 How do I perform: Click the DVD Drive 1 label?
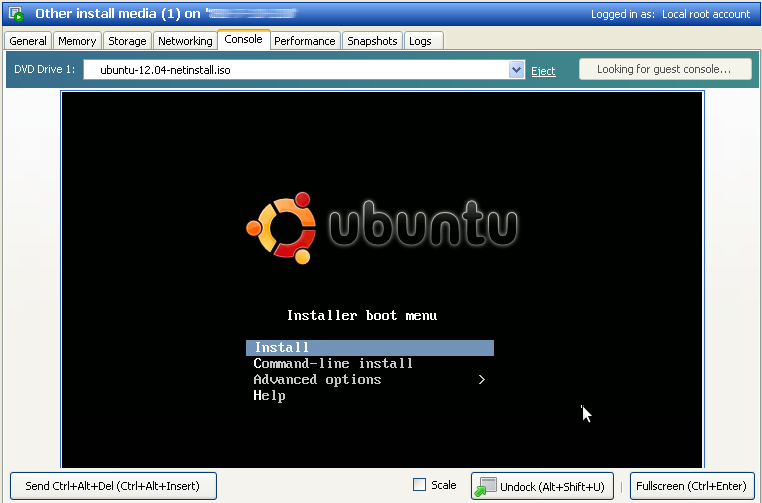click(45, 69)
